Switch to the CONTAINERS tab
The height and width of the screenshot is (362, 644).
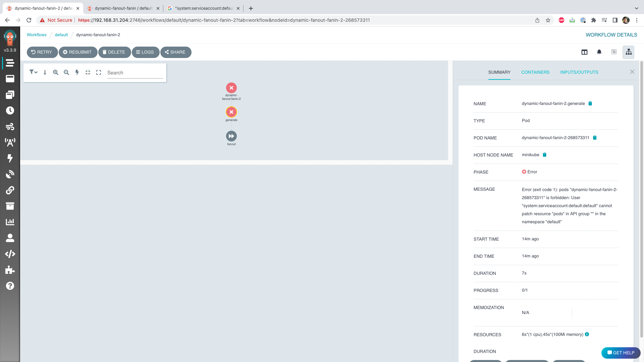pos(535,72)
